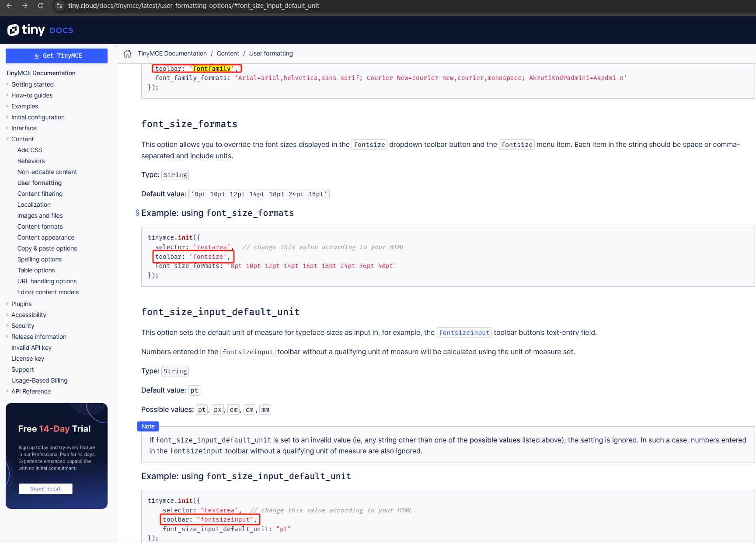Click the fontsizeinput link in description
Viewport: 756px width, 543px height.
(464, 333)
